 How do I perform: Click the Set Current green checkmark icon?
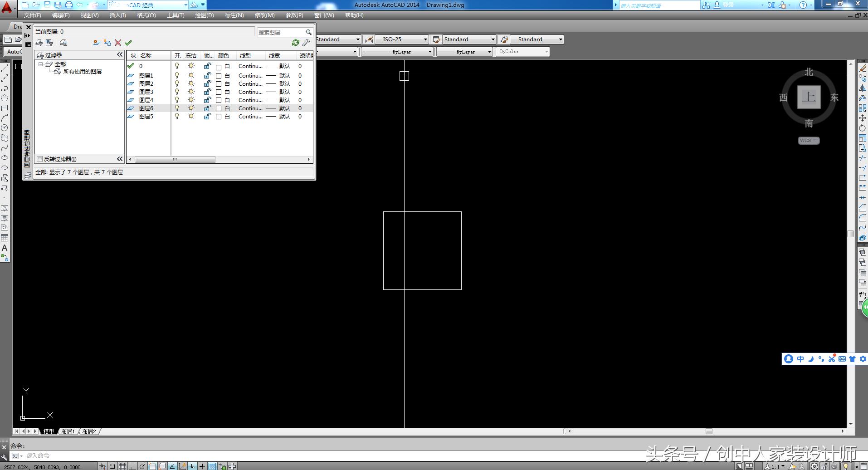[x=128, y=43]
